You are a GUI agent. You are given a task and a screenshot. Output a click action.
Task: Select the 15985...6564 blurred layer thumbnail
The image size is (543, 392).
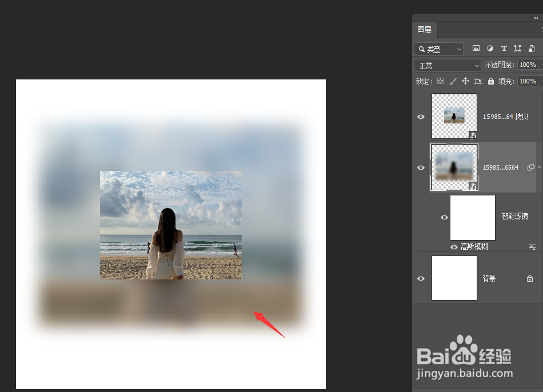click(x=454, y=167)
